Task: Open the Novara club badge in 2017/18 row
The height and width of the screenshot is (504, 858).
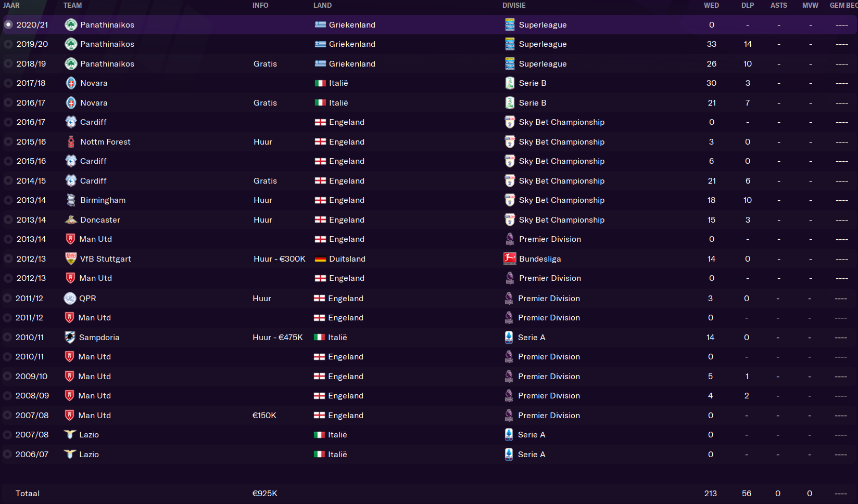Action: (71, 83)
